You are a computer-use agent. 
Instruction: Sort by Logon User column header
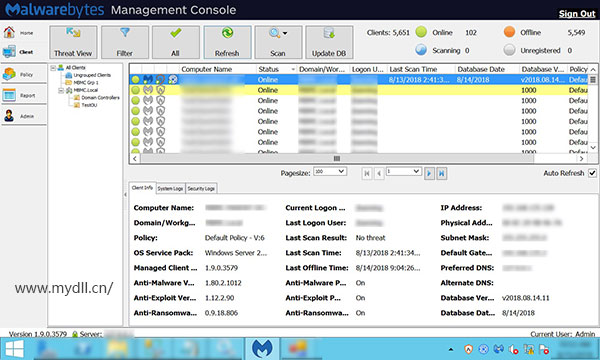pyautogui.click(x=368, y=69)
